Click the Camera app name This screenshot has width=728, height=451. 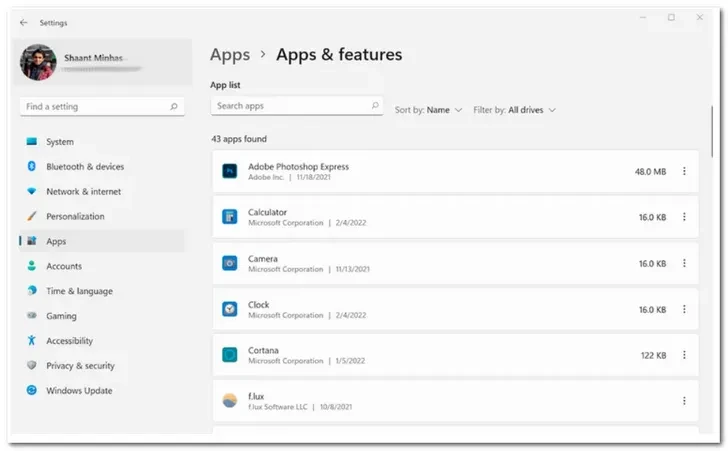click(263, 258)
